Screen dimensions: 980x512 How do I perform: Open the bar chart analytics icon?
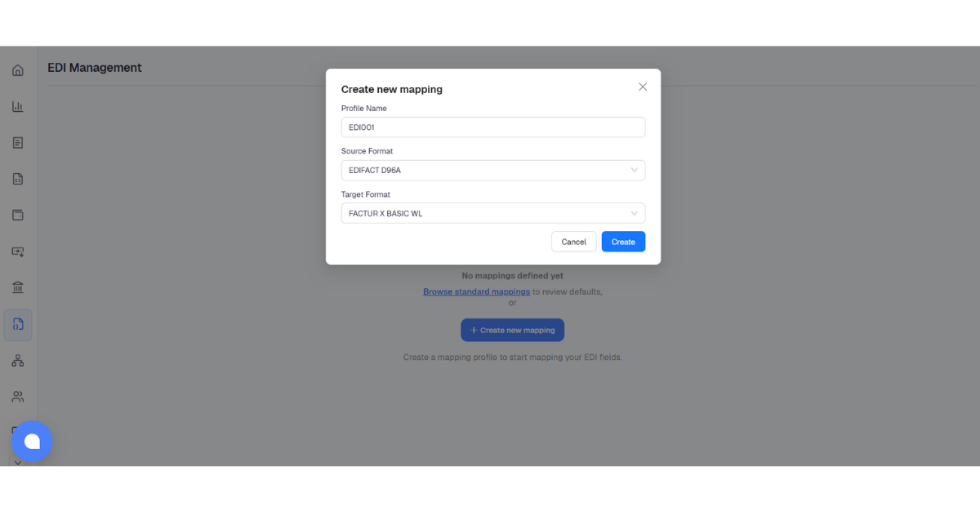point(18,106)
